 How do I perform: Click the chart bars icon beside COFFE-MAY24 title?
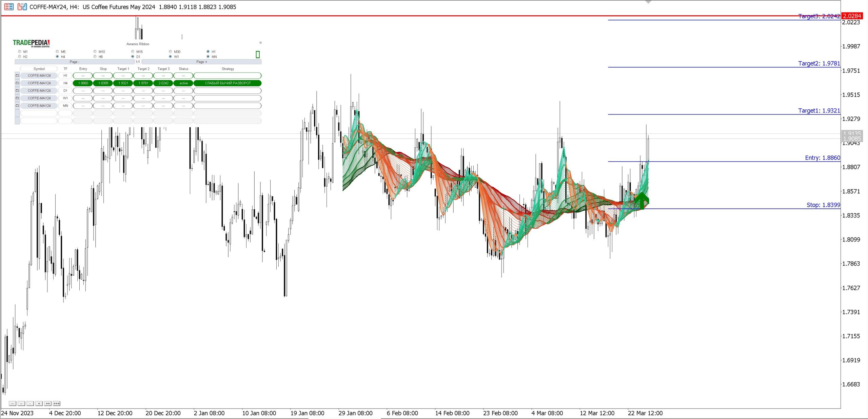(22, 6)
